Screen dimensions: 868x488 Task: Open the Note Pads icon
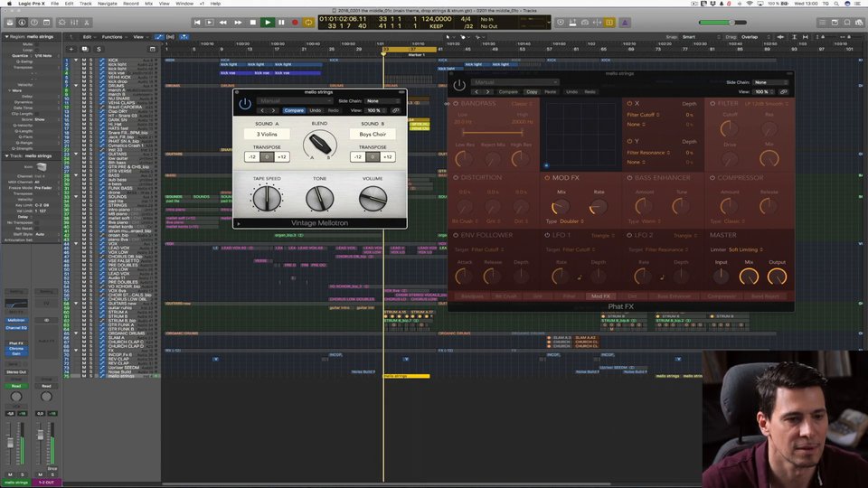pos(835,23)
